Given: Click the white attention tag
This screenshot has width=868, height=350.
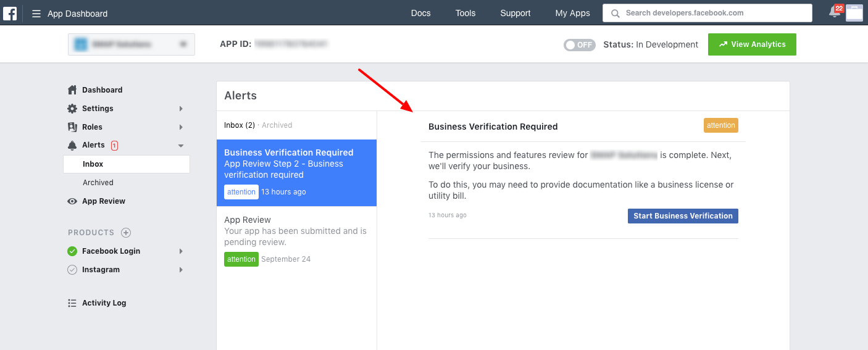Looking at the screenshot, I should 241,192.
